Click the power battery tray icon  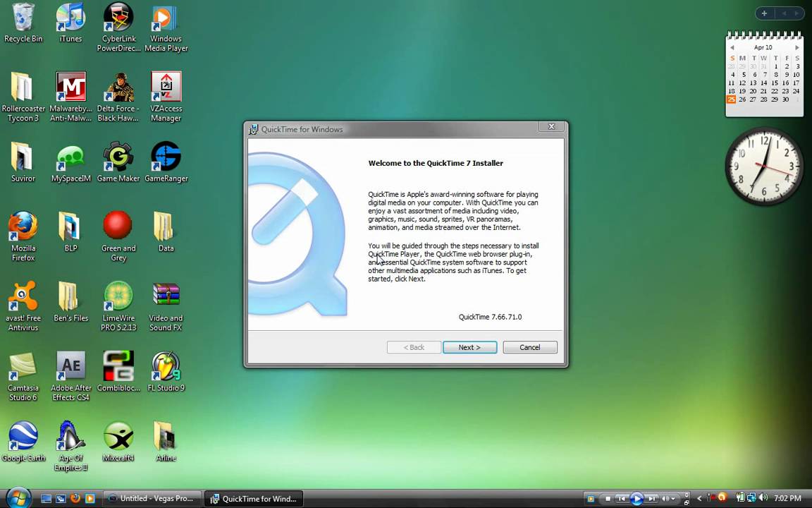click(741, 498)
